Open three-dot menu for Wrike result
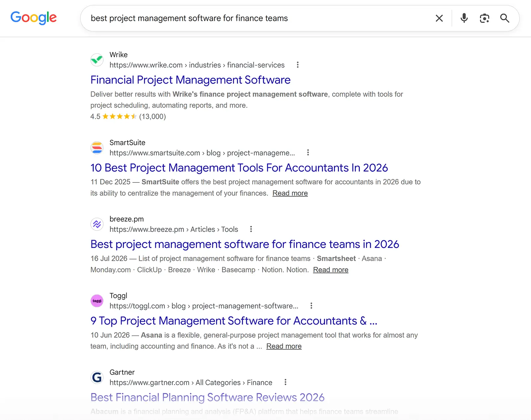 [x=298, y=65]
